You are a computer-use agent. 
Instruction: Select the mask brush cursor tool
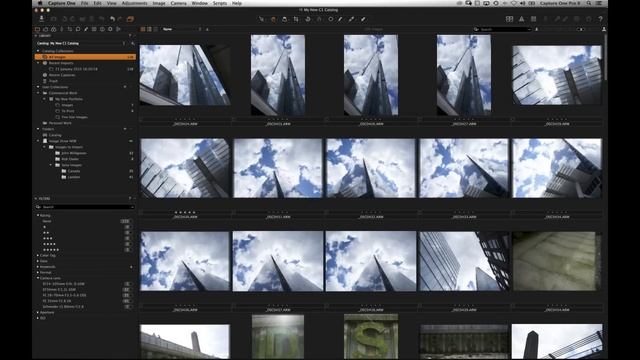340,19
